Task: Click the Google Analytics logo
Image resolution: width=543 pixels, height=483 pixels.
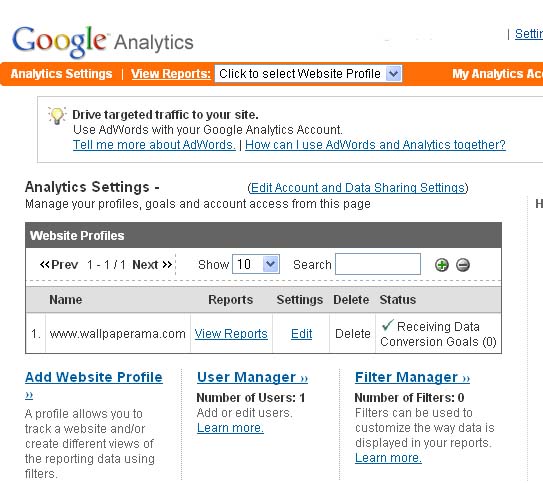Action: click(x=103, y=42)
